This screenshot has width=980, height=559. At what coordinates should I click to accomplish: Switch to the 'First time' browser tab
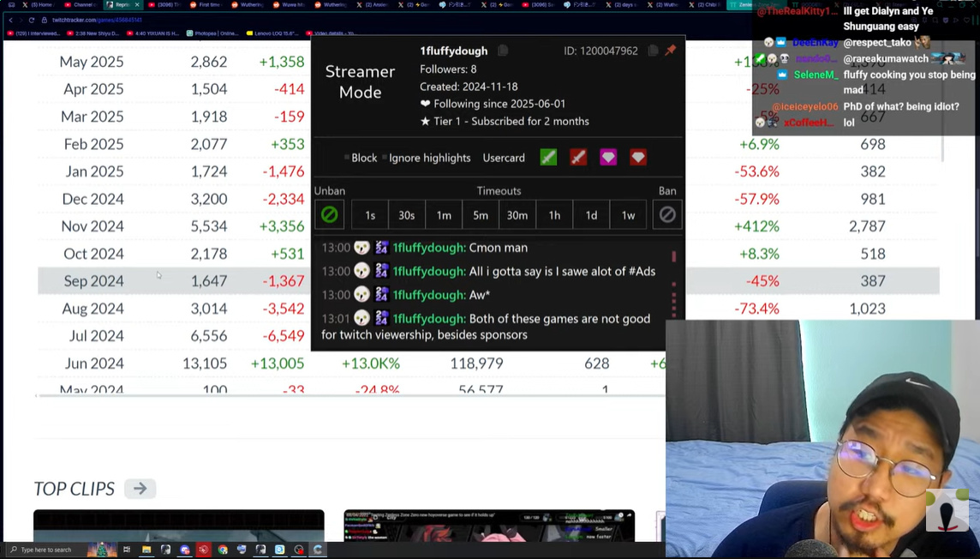[206, 4]
